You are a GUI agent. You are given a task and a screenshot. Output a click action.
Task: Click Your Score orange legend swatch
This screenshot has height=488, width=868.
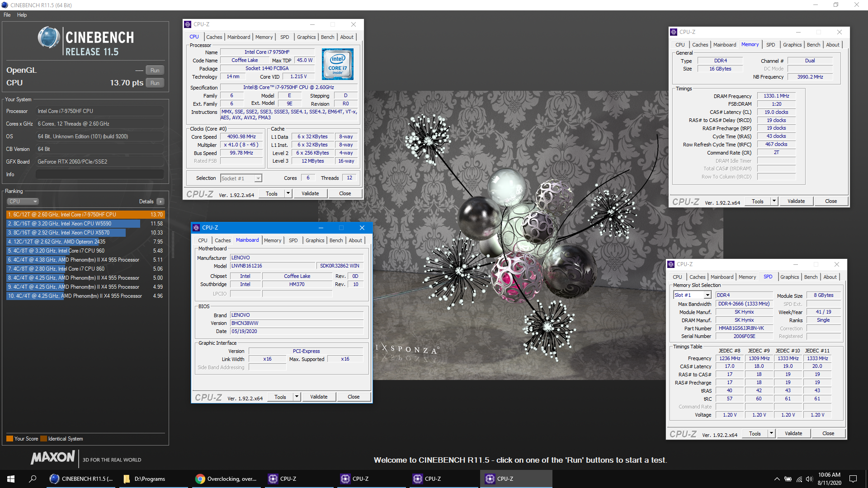tap(9, 439)
